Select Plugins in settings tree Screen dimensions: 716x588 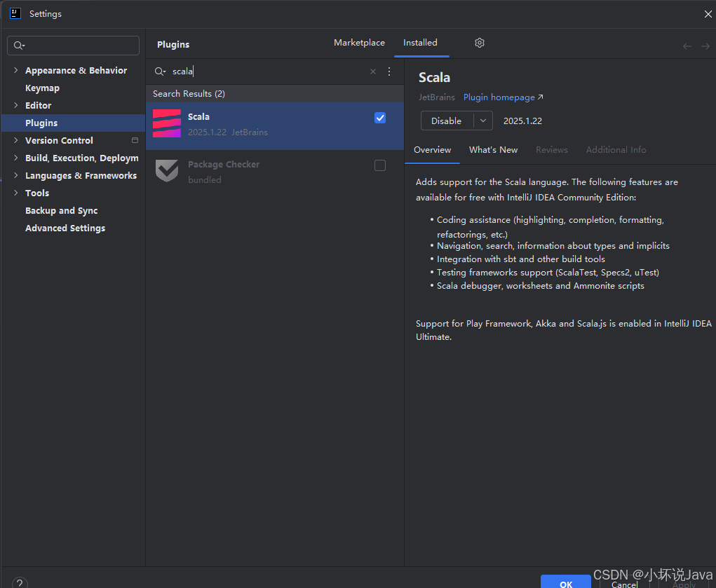(x=73, y=123)
